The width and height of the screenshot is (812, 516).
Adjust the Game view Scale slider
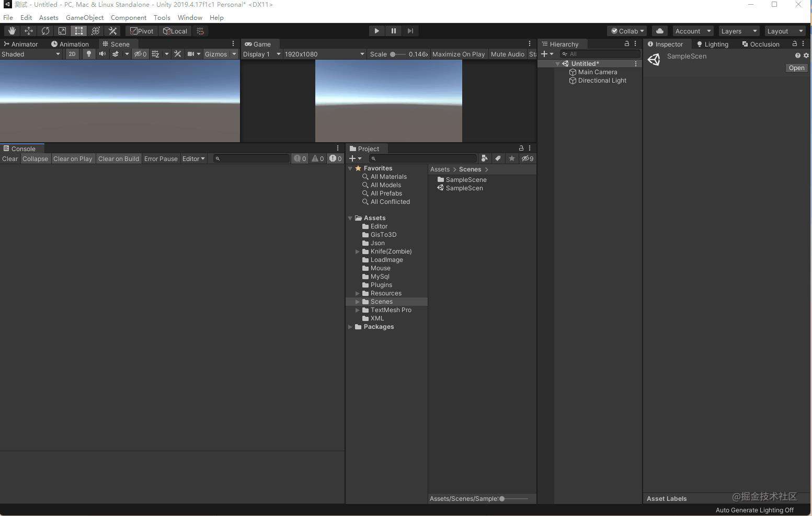click(397, 54)
